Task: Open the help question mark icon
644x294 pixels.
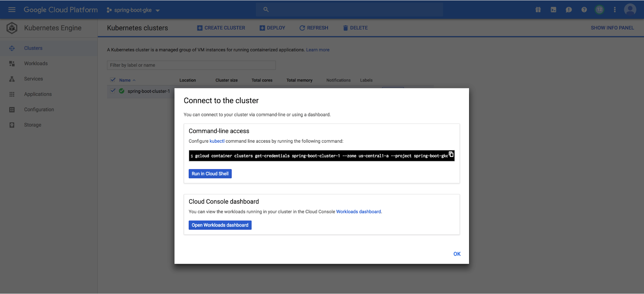Action: [x=584, y=10]
